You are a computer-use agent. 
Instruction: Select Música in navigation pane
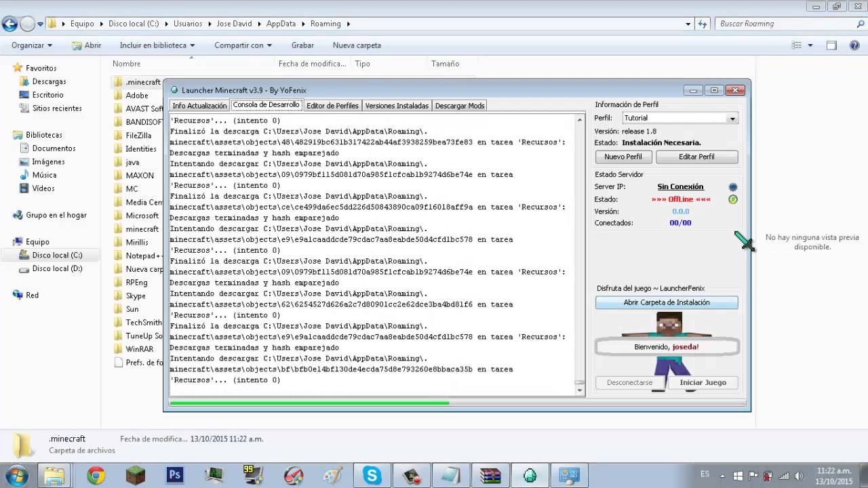coord(44,175)
